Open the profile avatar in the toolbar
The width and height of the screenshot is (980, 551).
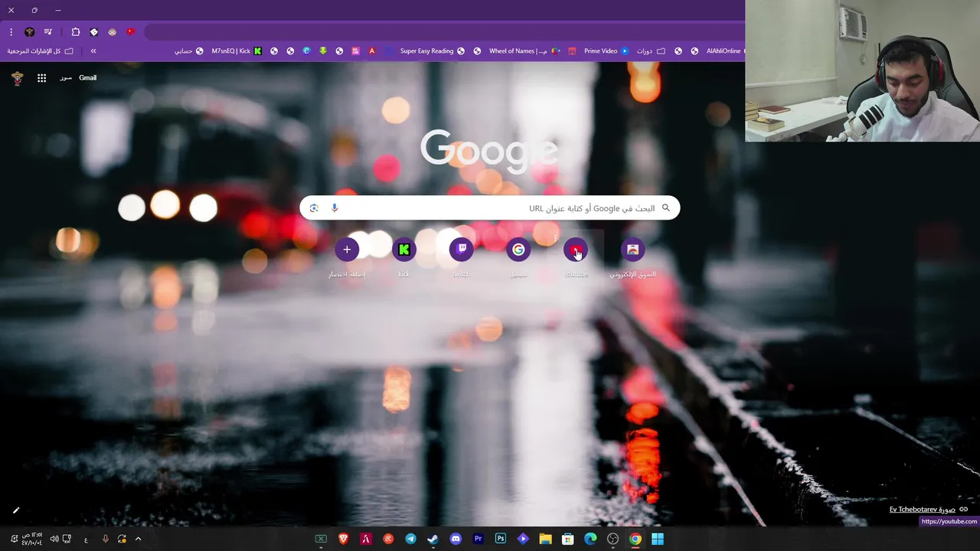(30, 32)
